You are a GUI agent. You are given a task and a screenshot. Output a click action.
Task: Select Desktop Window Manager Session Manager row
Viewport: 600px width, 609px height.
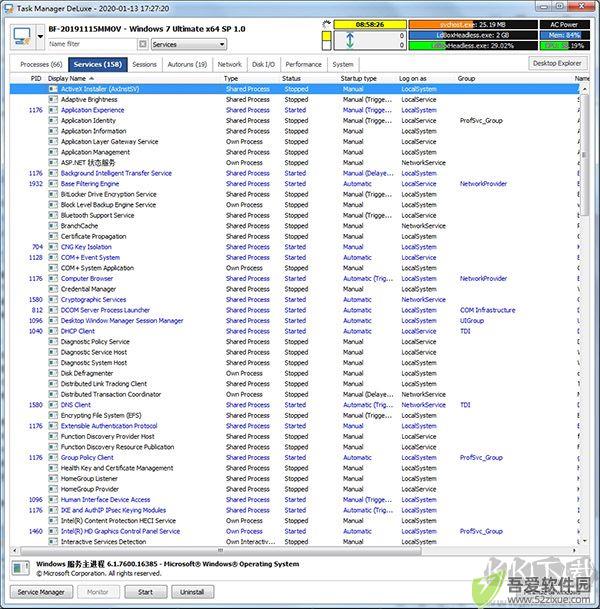294,321
